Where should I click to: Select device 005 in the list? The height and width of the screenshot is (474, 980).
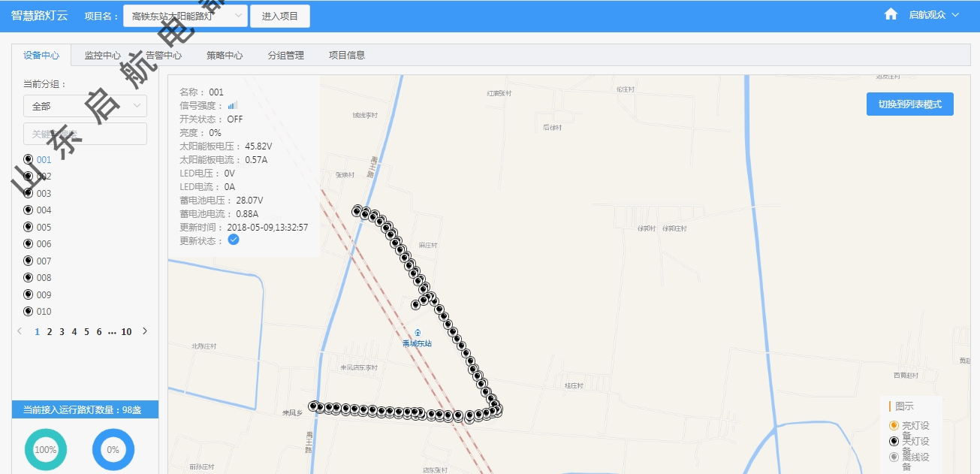(x=44, y=227)
